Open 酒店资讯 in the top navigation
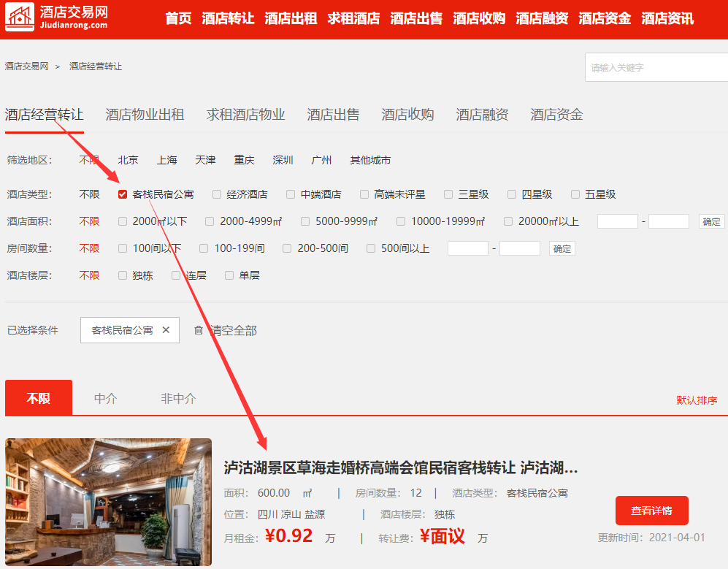The height and width of the screenshot is (569, 728). click(667, 18)
